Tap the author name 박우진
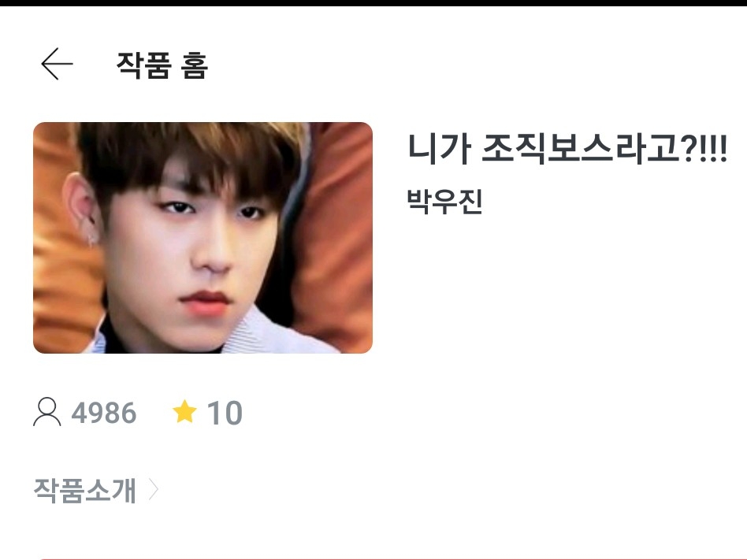Image resolution: width=747 pixels, height=560 pixels. (445, 201)
